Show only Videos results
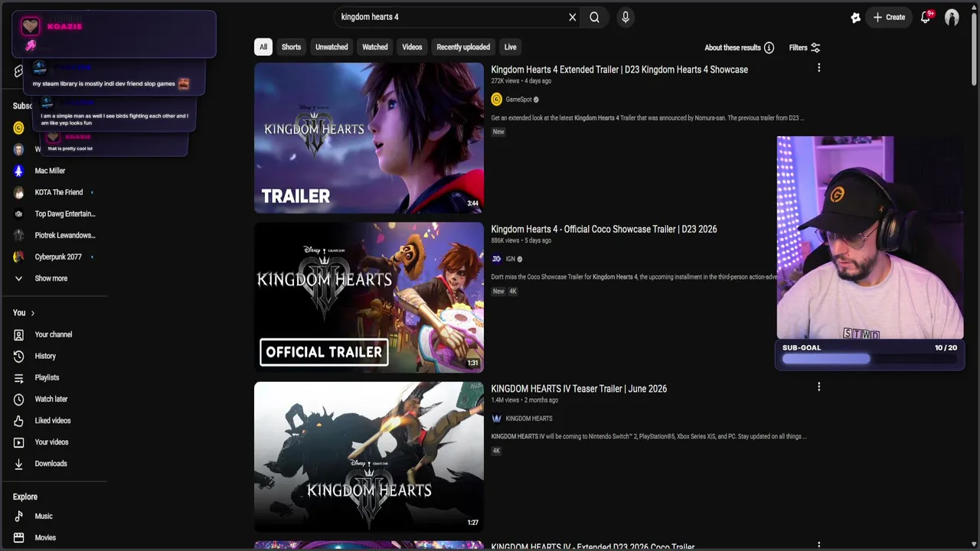This screenshot has width=980, height=551. tap(412, 47)
